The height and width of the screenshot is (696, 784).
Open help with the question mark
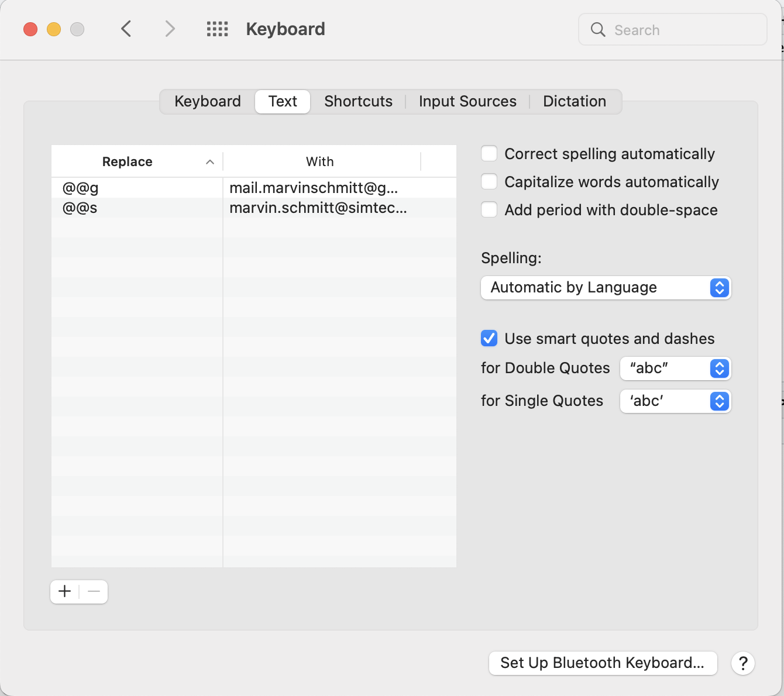coord(743,663)
